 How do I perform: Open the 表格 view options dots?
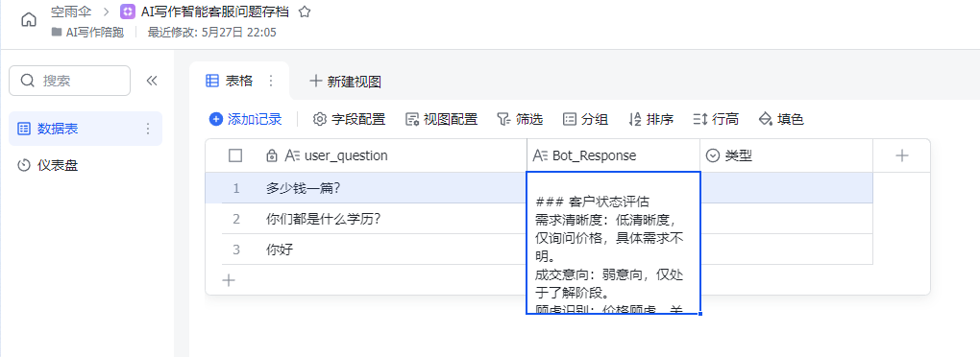271,81
